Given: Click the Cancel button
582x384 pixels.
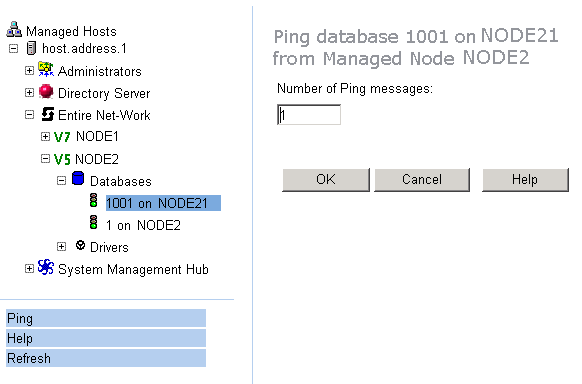Looking at the screenshot, I should coord(422,180).
